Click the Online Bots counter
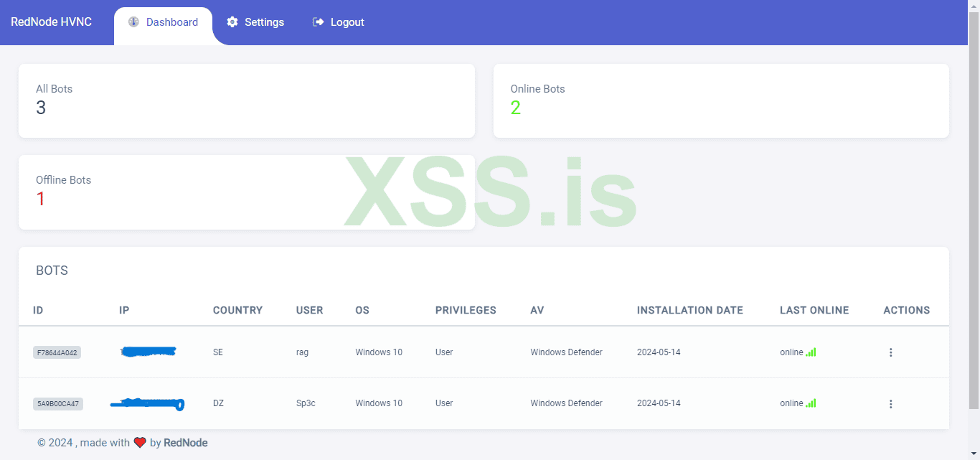Screen dimensions: 980x460 516,107
